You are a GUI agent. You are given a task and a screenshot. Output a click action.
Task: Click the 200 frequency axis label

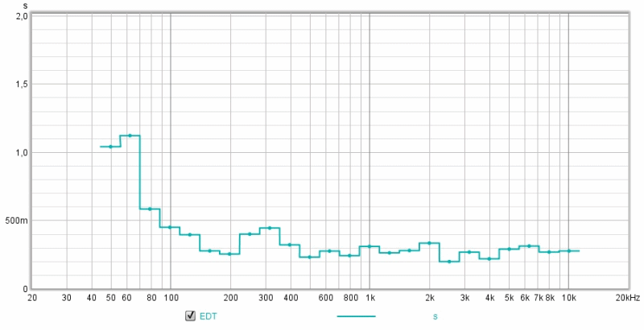click(231, 298)
